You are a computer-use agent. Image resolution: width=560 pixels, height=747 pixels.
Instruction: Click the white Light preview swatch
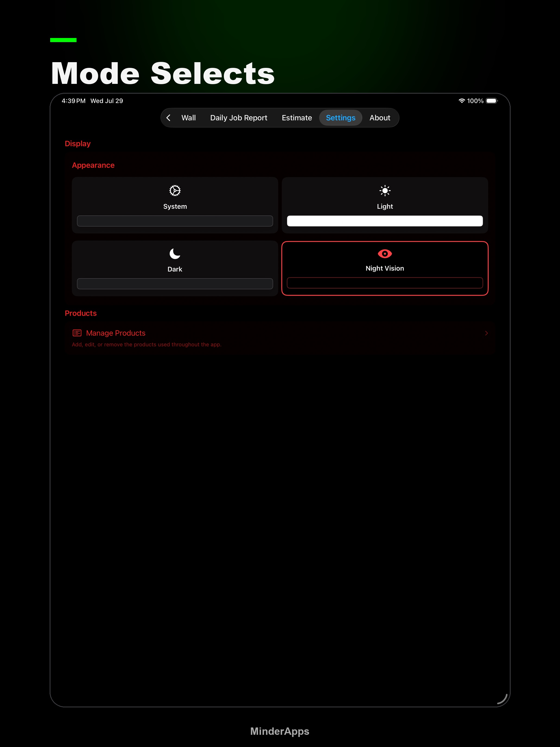385,221
